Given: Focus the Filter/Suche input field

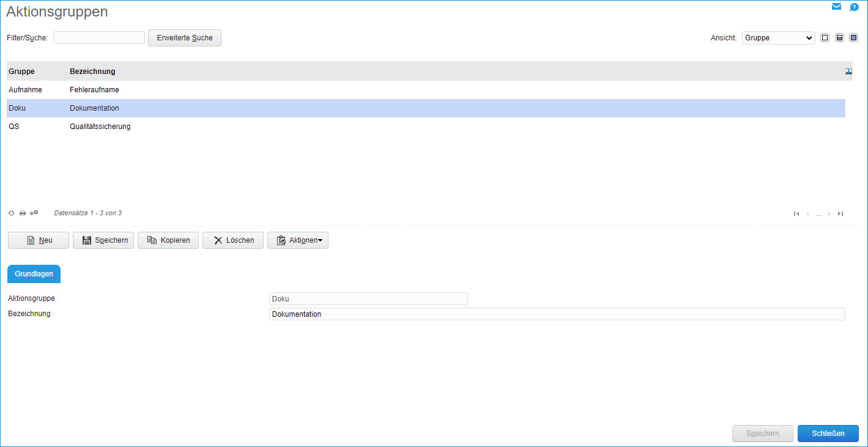Looking at the screenshot, I should pyautogui.click(x=99, y=38).
